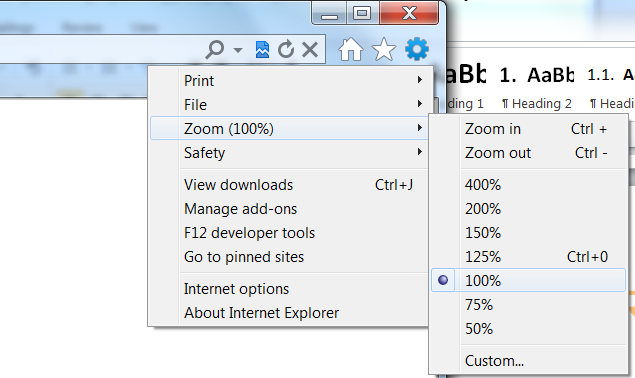This screenshot has width=635, height=378.
Task: Set zoom level to 75%
Action: tap(528, 304)
